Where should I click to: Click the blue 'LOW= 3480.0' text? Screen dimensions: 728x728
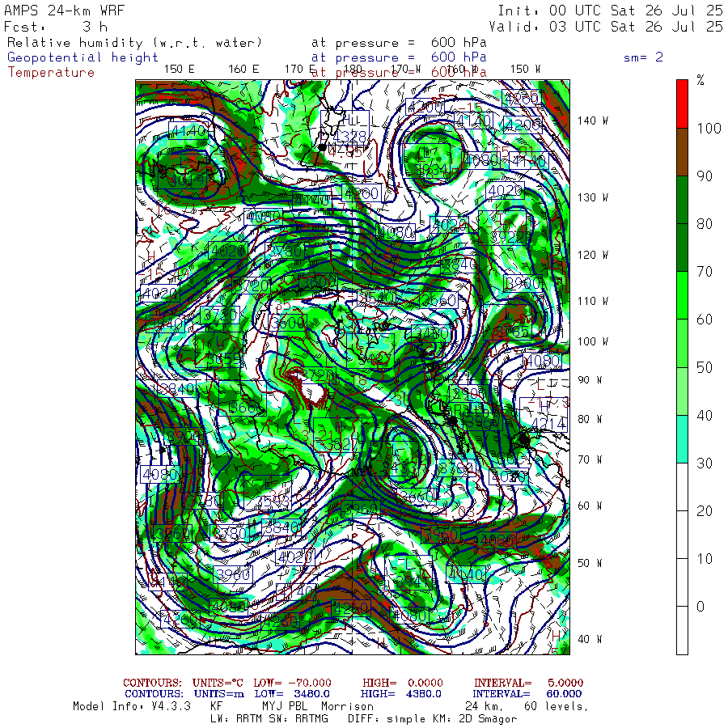(x=292, y=694)
